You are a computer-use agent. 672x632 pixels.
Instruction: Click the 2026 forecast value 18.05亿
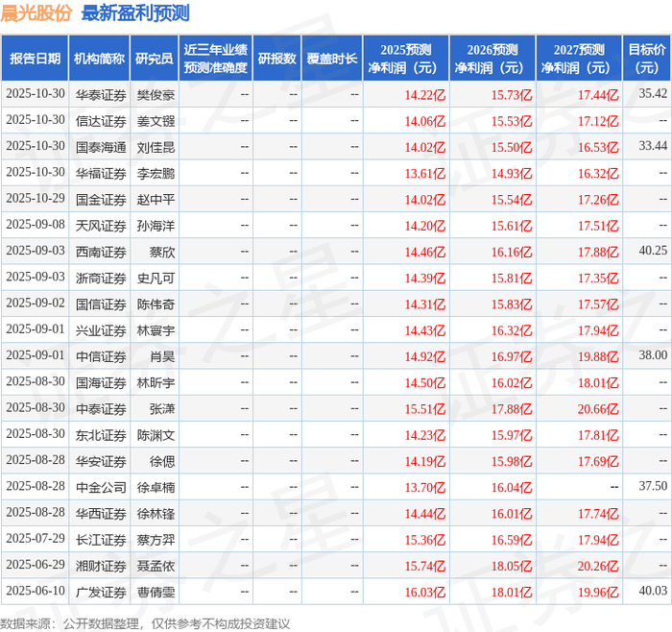point(512,566)
